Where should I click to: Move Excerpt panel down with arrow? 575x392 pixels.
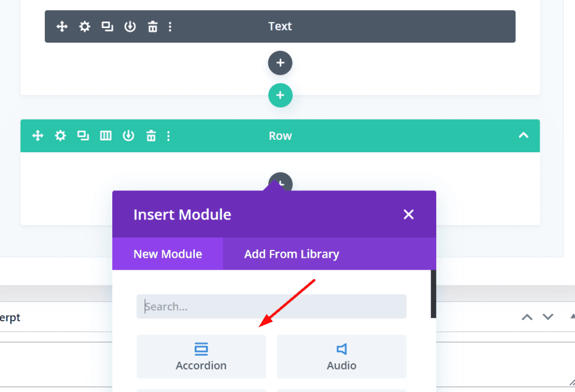[548, 317]
